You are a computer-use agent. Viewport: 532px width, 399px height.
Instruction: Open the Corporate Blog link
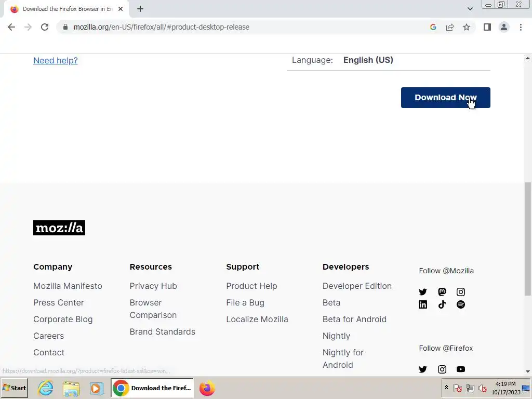click(x=63, y=320)
